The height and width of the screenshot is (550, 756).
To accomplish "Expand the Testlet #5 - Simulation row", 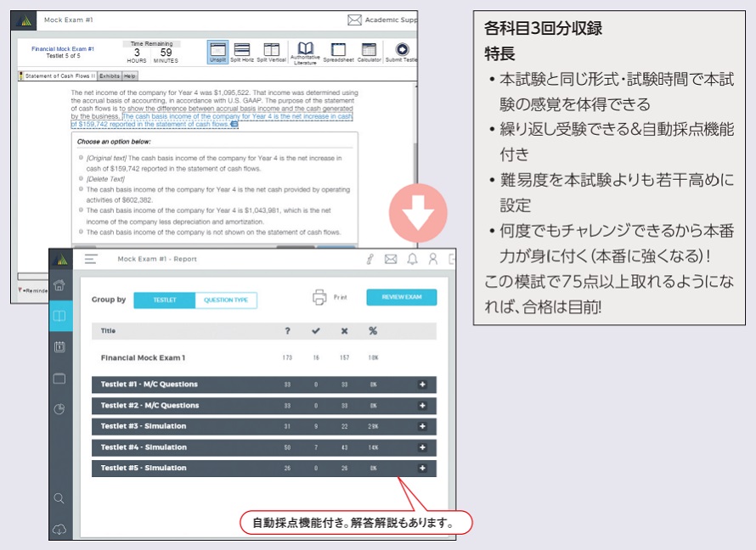I will click(x=422, y=468).
